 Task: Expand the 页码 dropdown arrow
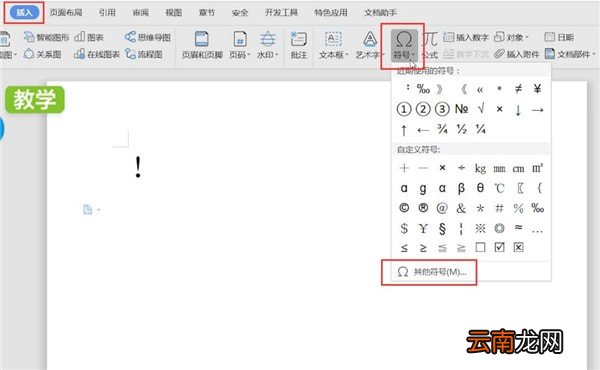pos(248,55)
